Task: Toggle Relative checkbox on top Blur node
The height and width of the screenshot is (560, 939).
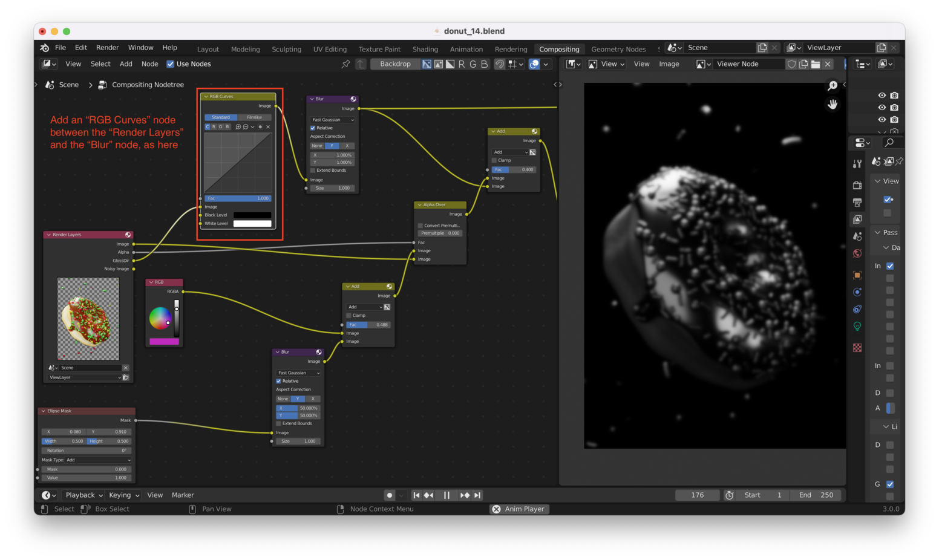Action: click(313, 128)
